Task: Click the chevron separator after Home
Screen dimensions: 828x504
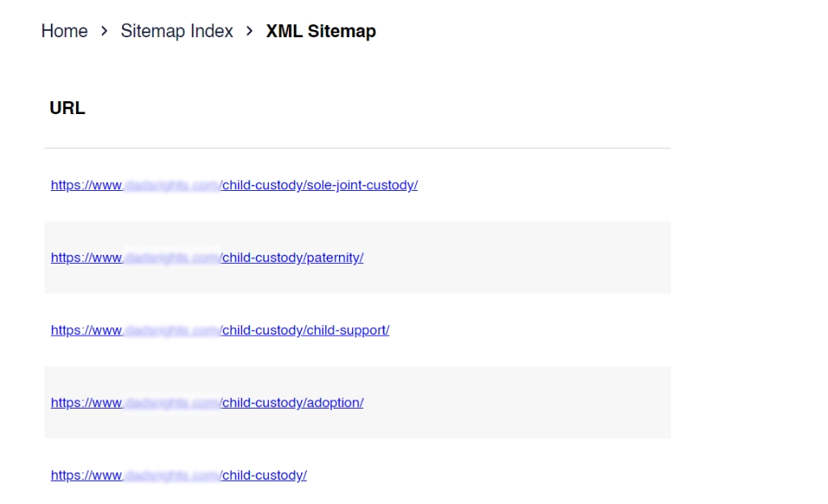Action: point(104,32)
